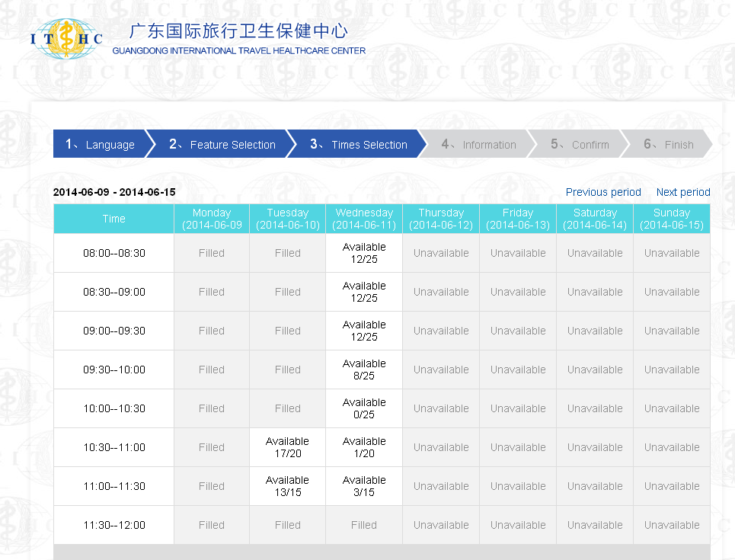
Task: Open step 4 Information
Action: (x=478, y=144)
